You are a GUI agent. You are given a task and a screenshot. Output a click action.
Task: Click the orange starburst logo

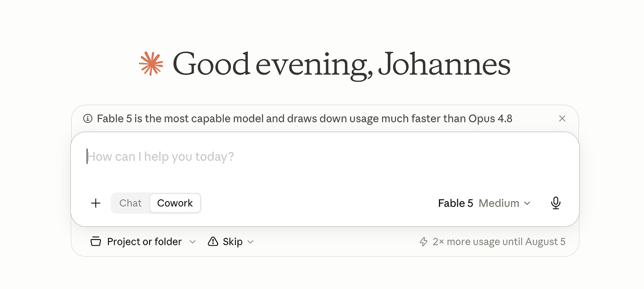pyautogui.click(x=151, y=64)
